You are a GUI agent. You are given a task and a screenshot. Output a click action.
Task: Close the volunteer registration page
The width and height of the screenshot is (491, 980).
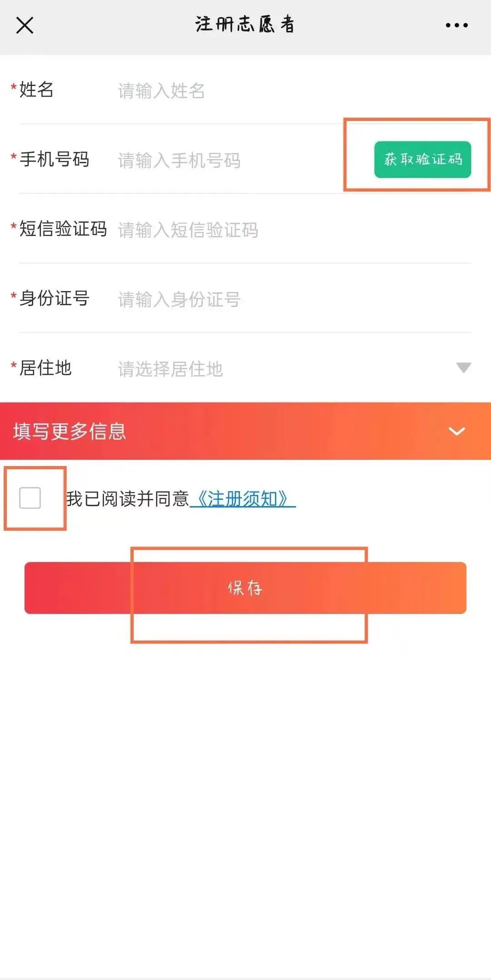tap(25, 25)
